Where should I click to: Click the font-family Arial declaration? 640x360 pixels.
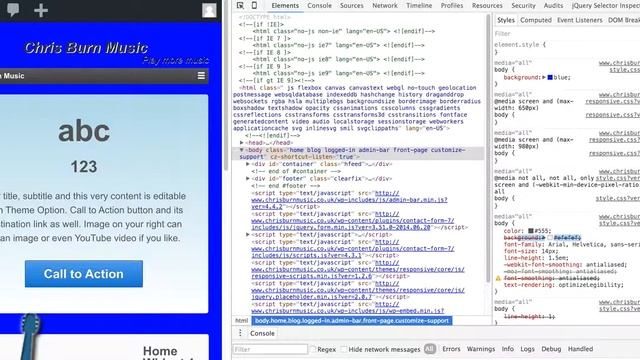pyautogui.click(x=571, y=244)
